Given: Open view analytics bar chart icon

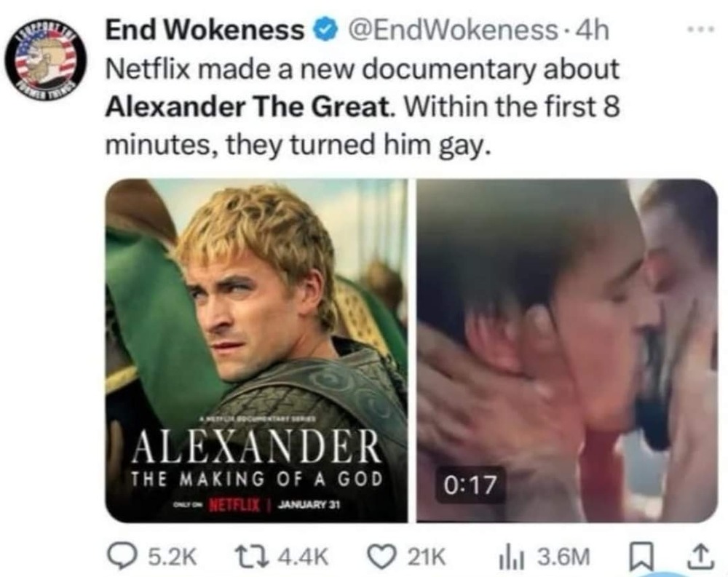Looking at the screenshot, I should click(x=512, y=557).
